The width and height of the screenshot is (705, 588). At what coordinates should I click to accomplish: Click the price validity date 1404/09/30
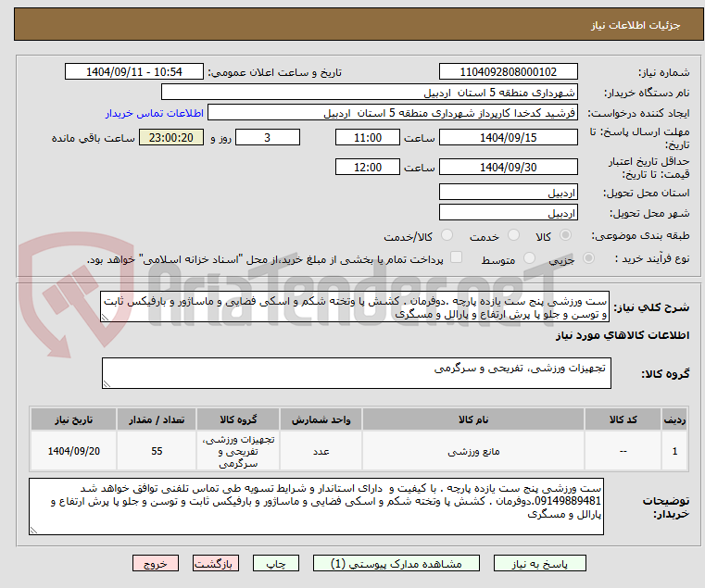coord(508,167)
